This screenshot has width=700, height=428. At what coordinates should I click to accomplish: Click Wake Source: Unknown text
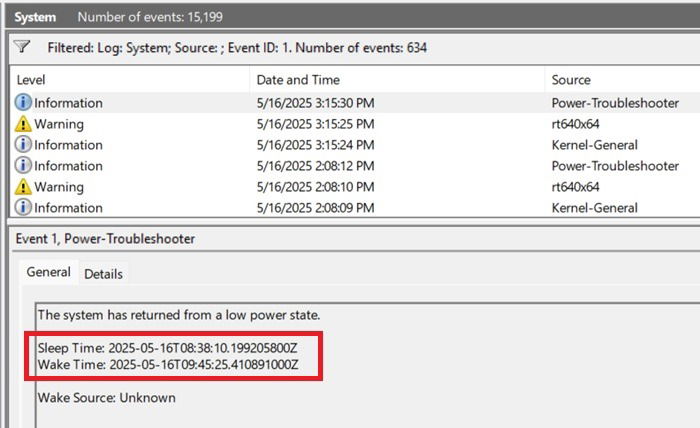coord(107,398)
